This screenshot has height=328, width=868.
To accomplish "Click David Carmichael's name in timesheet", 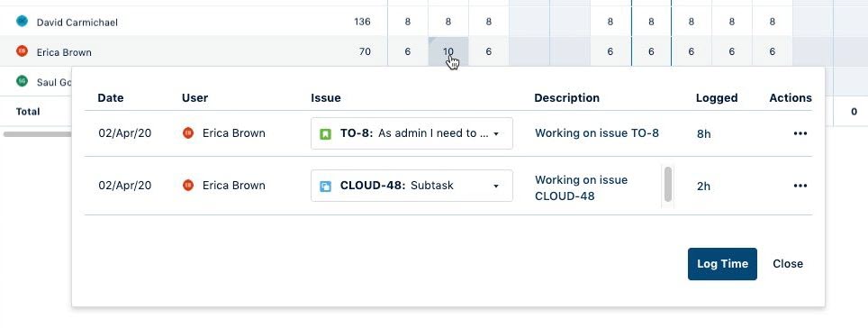I will [77, 23].
